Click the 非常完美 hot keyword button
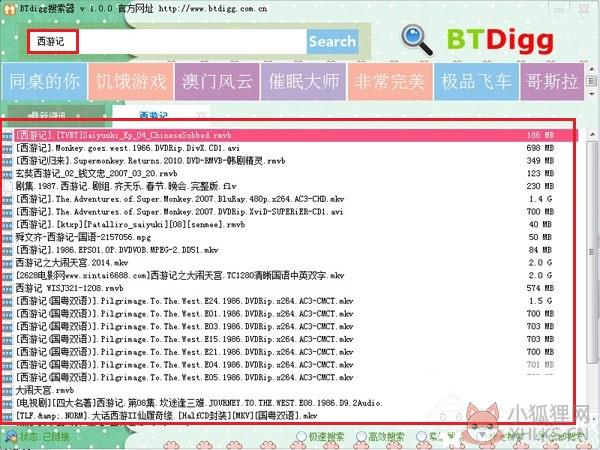 click(390, 82)
